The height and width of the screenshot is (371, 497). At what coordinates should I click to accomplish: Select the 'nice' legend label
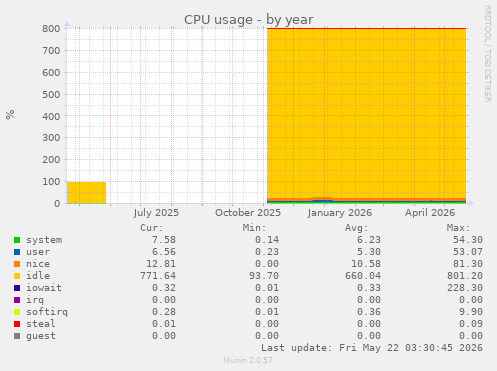pyautogui.click(x=38, y=264)
